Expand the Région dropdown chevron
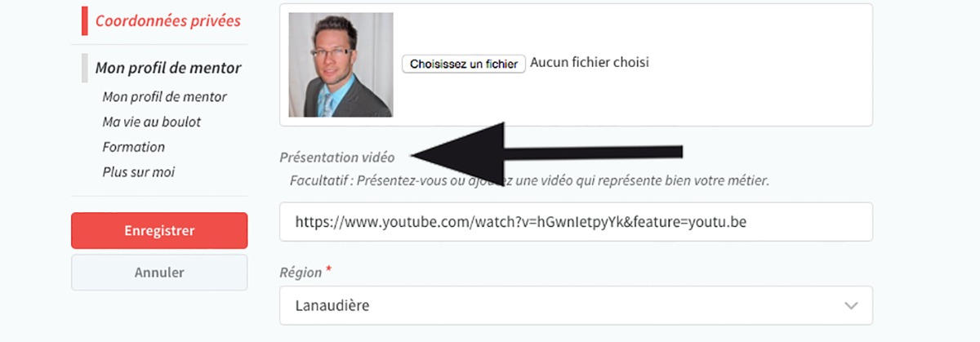This screenshot has height=342, width=980. pos(851,305)
